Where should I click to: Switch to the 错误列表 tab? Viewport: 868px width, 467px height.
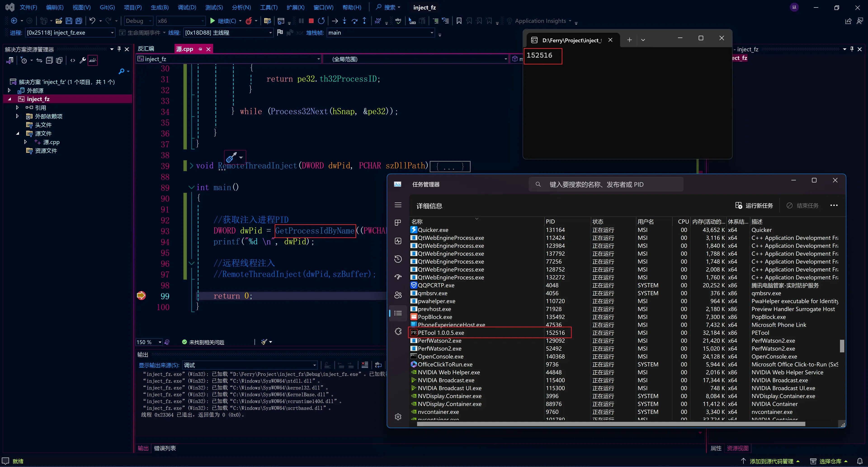tap(165, 448)
